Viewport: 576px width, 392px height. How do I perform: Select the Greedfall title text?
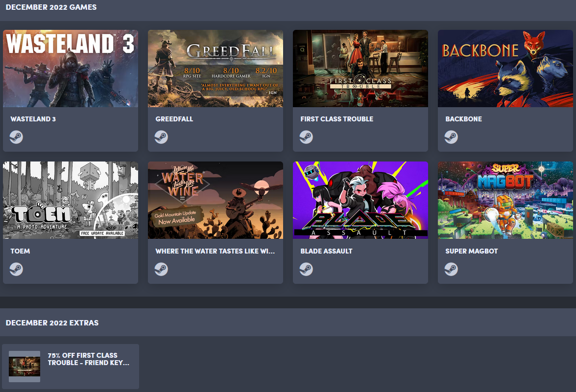tap(174, 119)
